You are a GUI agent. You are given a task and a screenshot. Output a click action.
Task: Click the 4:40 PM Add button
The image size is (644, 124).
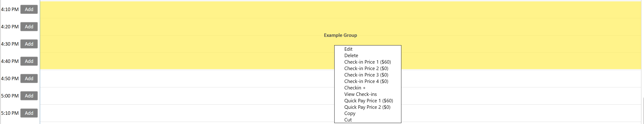pyautogui.click(x=29, y=61)
